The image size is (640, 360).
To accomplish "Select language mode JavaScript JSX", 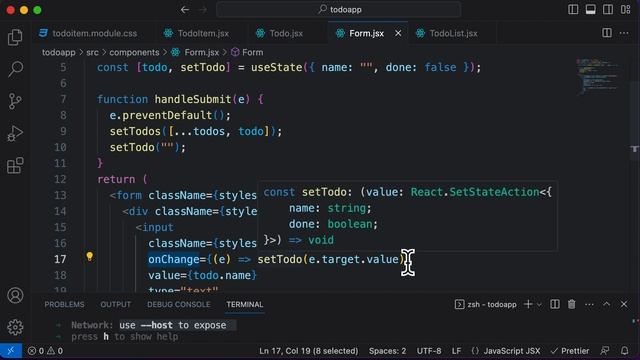I will (x=506, y=351).
